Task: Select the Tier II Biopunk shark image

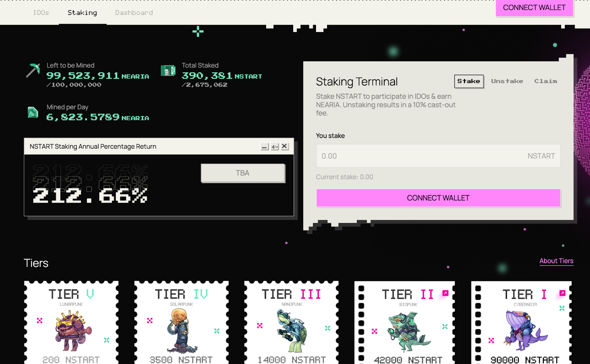Action: click(409, 332)
